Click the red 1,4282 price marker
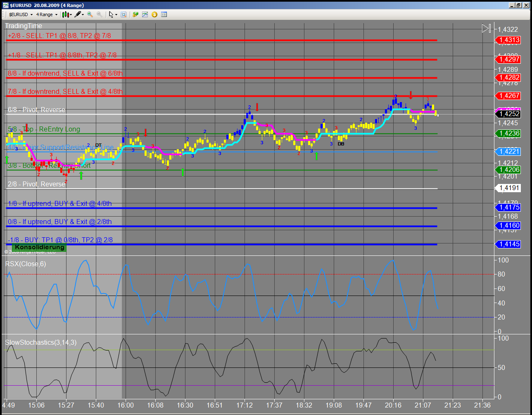532x415 pixels. pos(508,78)
